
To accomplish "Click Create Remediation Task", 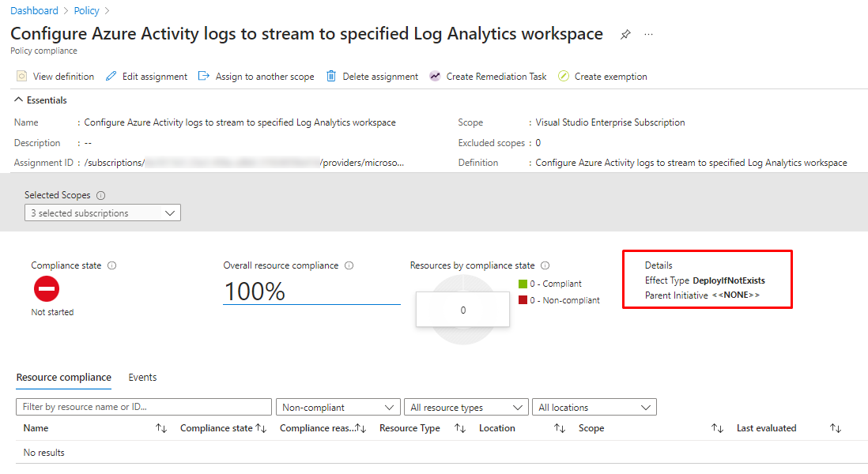I will pyautogui.click(x=488, y=77).
